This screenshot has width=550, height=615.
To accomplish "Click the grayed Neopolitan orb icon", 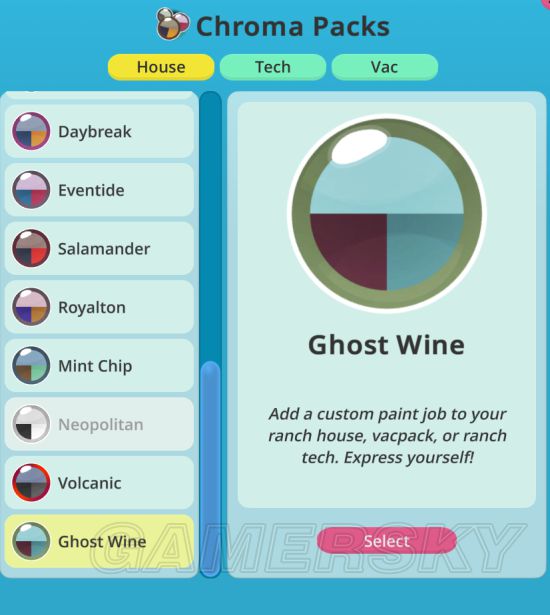I will point(31,424).
